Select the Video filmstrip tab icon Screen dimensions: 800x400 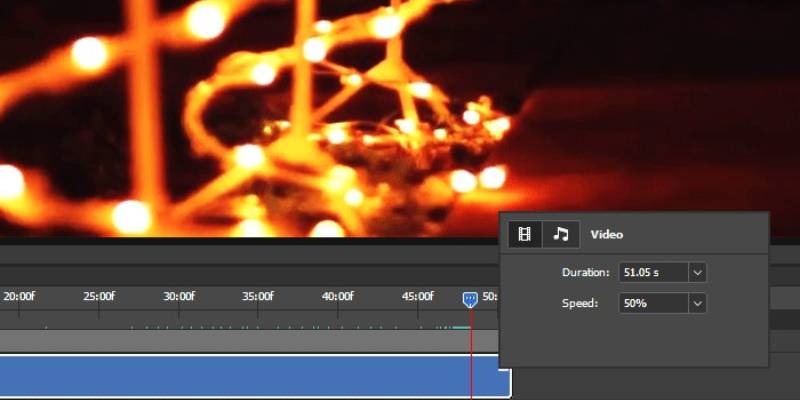pyautogui.click(x=525, y=234)
